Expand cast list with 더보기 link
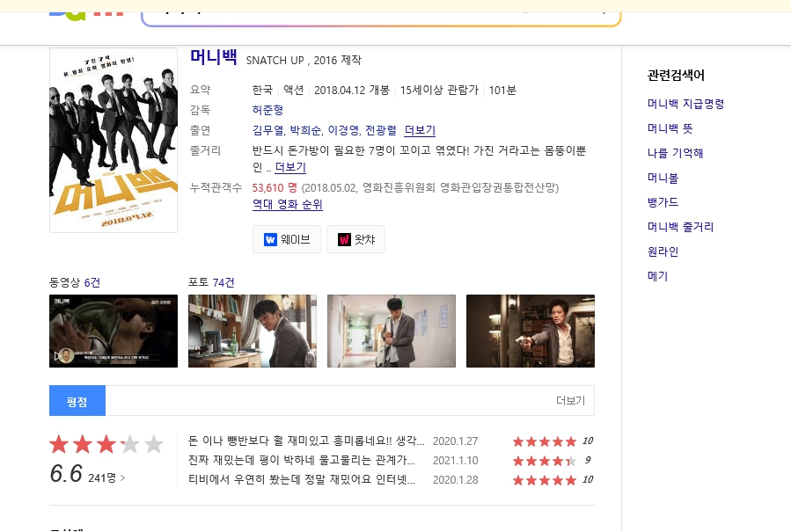The height and width of the screenshot is (532, 791). point(420,130)
